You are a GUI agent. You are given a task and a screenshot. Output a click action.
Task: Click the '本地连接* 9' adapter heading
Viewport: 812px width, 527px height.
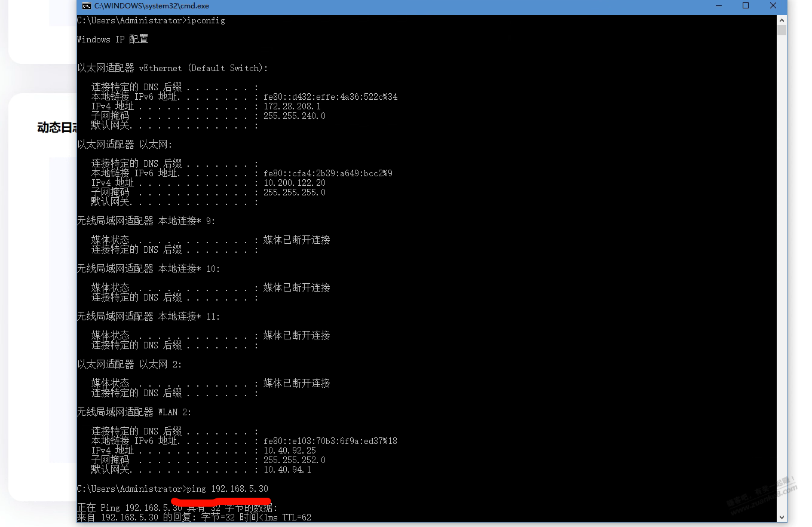[146, 221]
